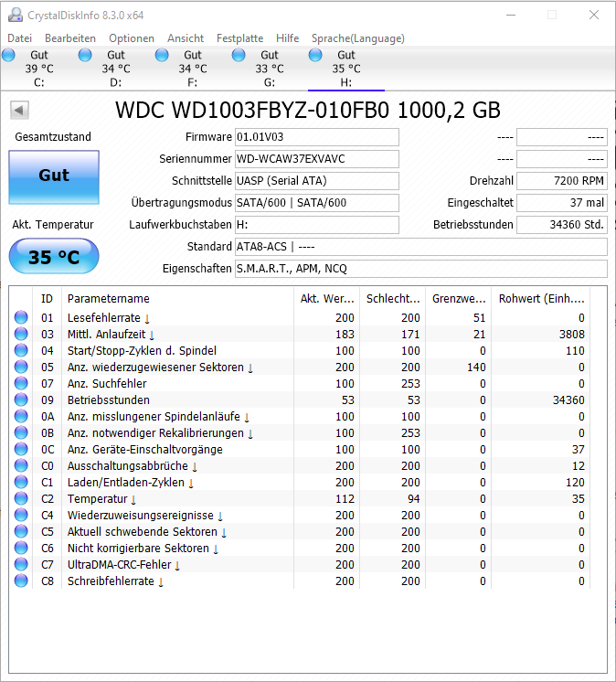Image resolution: width=616 pixels, height=682 pixels.
Task: Click status orb of Anz. Suchfehler row
Action: tap(21, 384)
